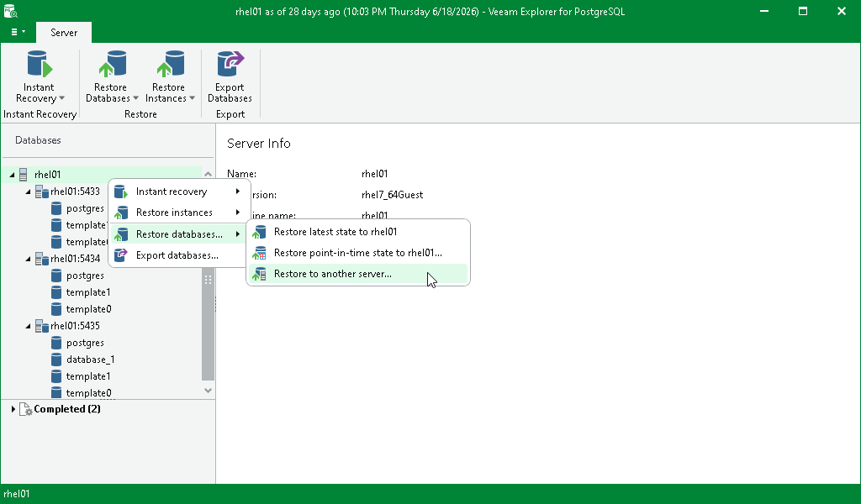Select the database_1 database

point(91,360)
